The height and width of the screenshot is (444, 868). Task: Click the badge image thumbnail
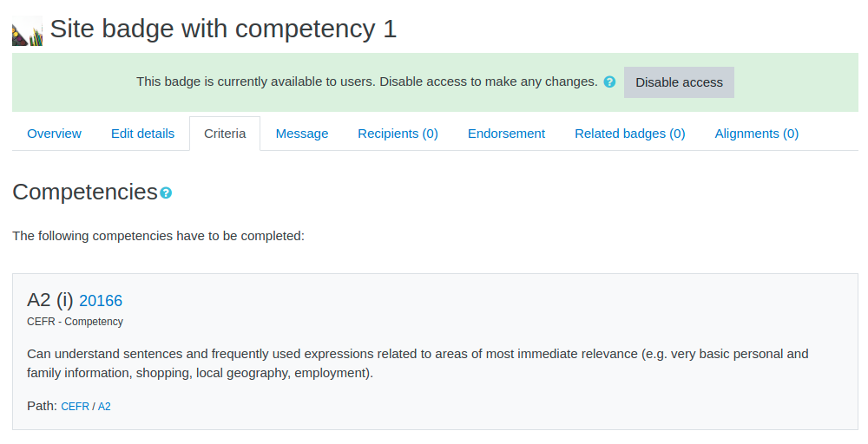pyautogui.click(x=27, y=30)
